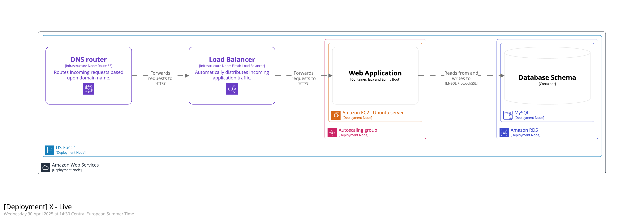Viewport: 644px width, 219px height.
Task: Click the 'US-East-1' node label
Action: tap(66, 148)
